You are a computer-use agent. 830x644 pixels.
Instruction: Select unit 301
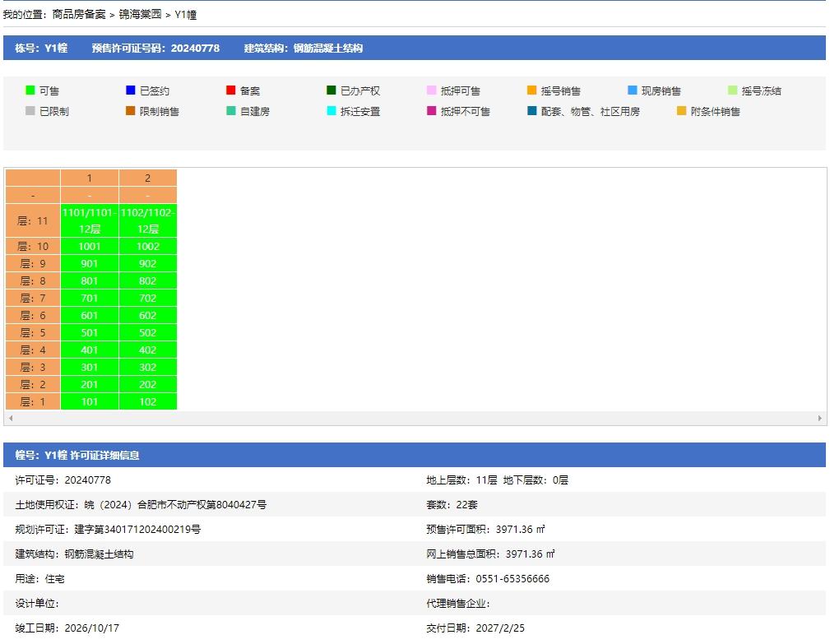(x=90, y=368)
